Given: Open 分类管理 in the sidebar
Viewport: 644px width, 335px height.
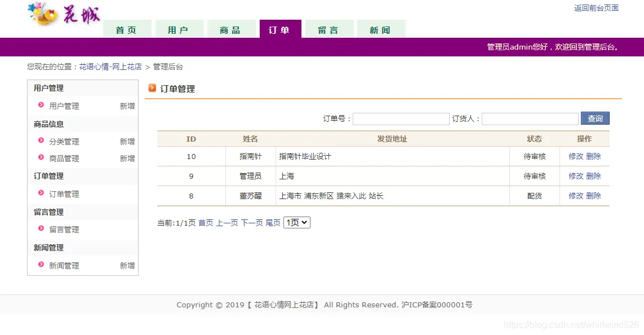Looking at the screenshot, I should (x=64, y=142).
